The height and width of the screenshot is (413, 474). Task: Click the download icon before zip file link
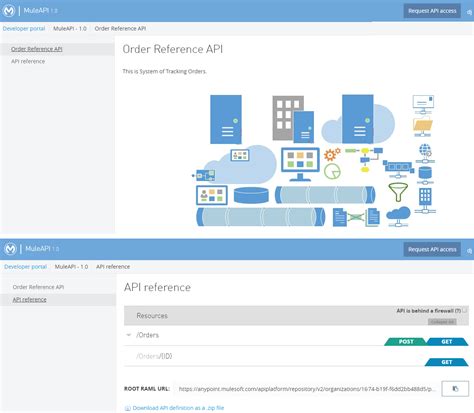127,408
